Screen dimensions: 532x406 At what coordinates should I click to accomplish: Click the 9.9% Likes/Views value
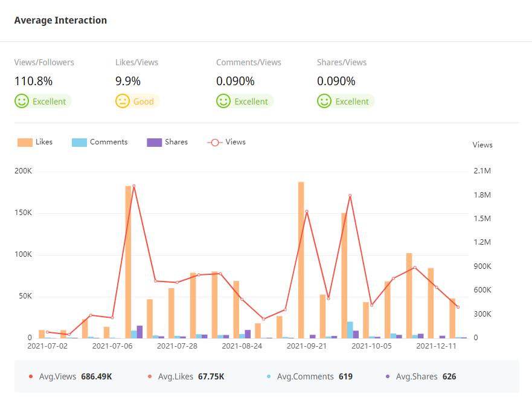[x=128, y=81]
